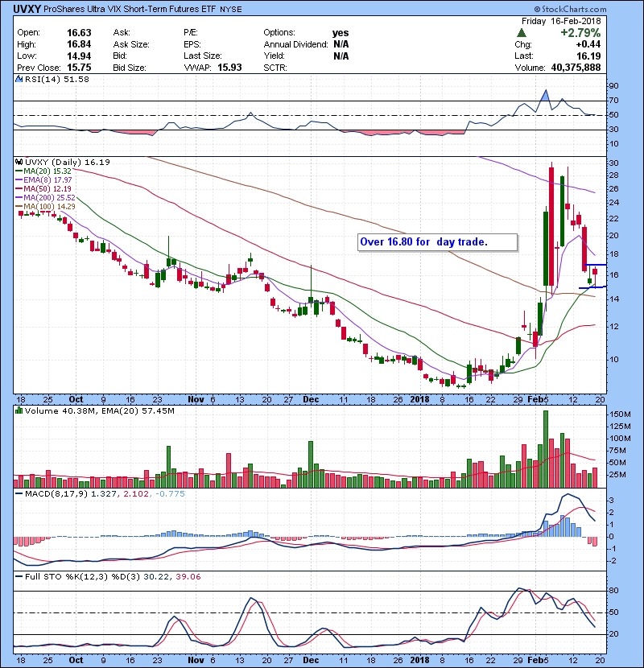Click the NYSE exchange label
The width and height of the screenshot is (644, 668).
coord(231,10)
